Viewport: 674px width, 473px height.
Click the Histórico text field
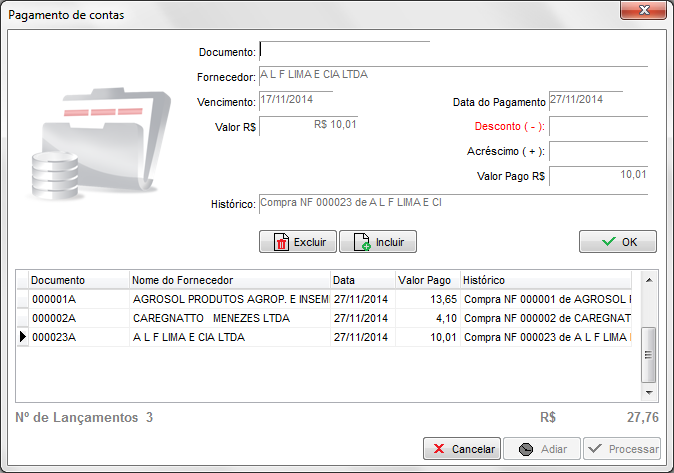452,203
